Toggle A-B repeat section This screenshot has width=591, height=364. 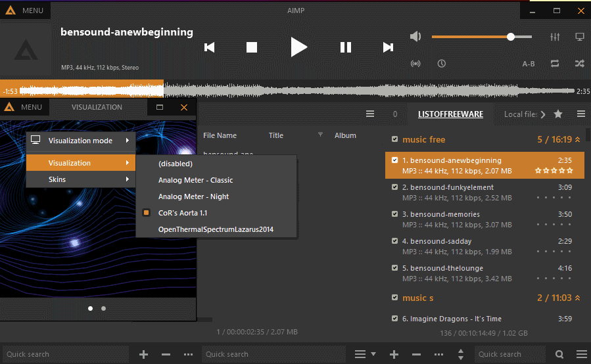(x=529, y=64)
